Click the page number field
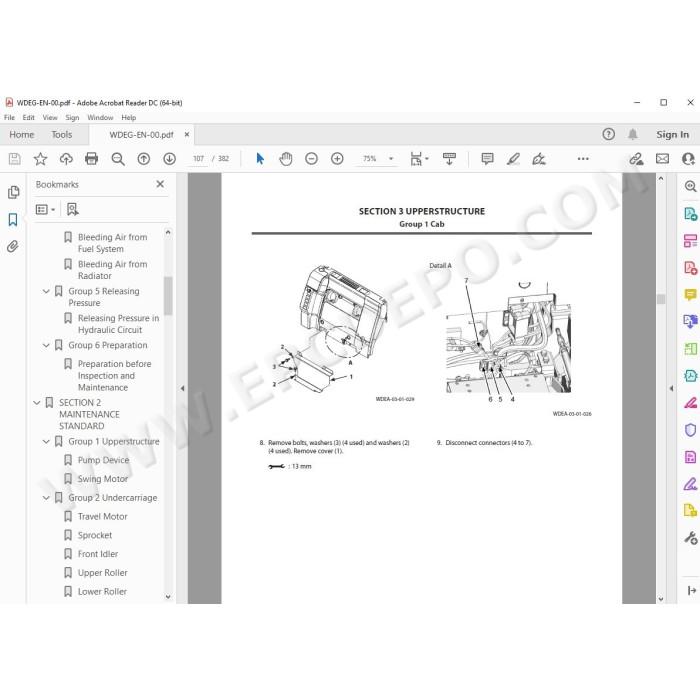 tap(198, 158)
